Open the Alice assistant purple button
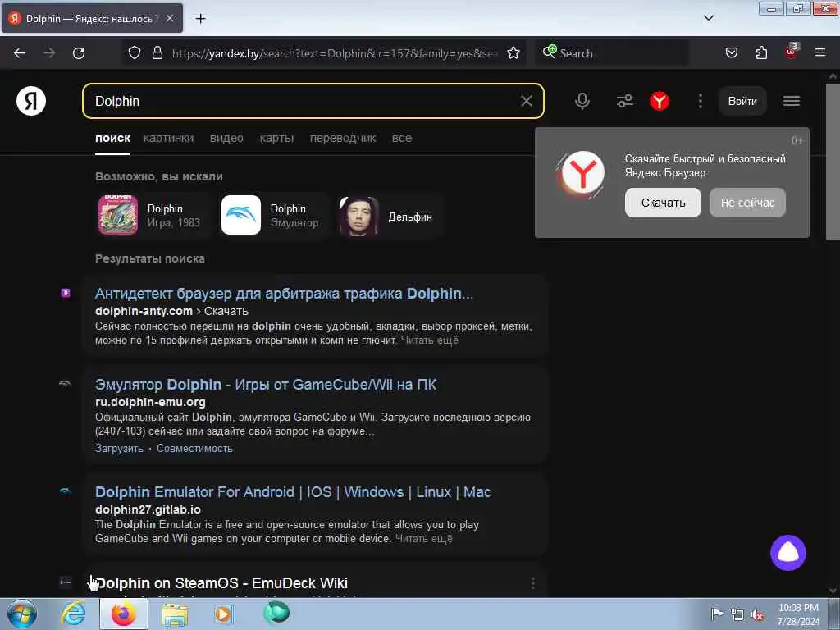Image resolution: width=840 pixels, height=630 pixels. point(788,553)
